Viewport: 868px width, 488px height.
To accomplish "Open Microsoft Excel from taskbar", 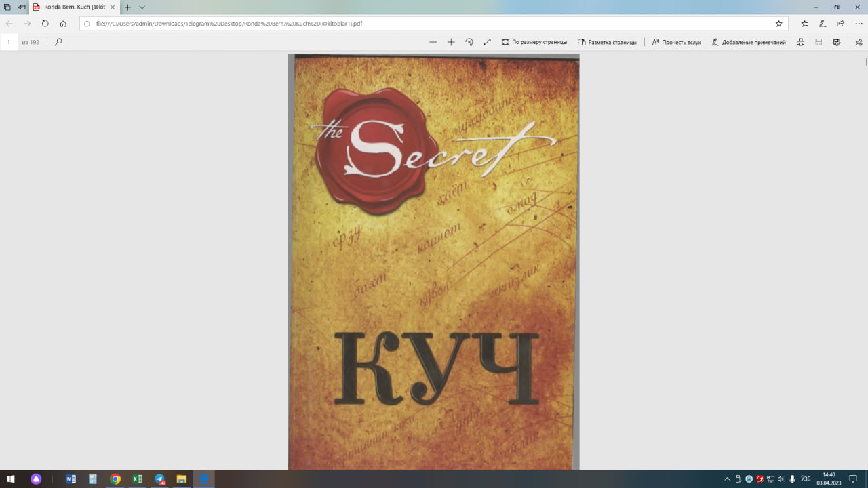I will tap(137, 479).
